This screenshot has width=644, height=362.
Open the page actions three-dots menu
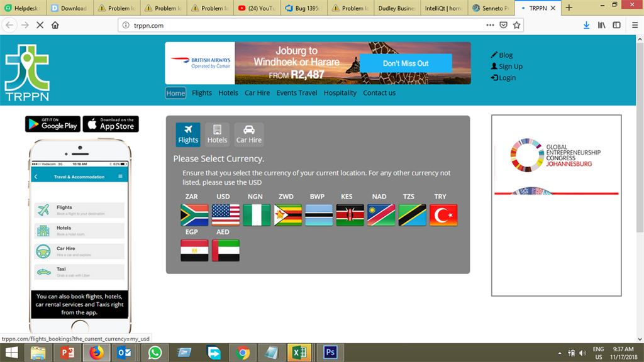[x=490, y=25]
